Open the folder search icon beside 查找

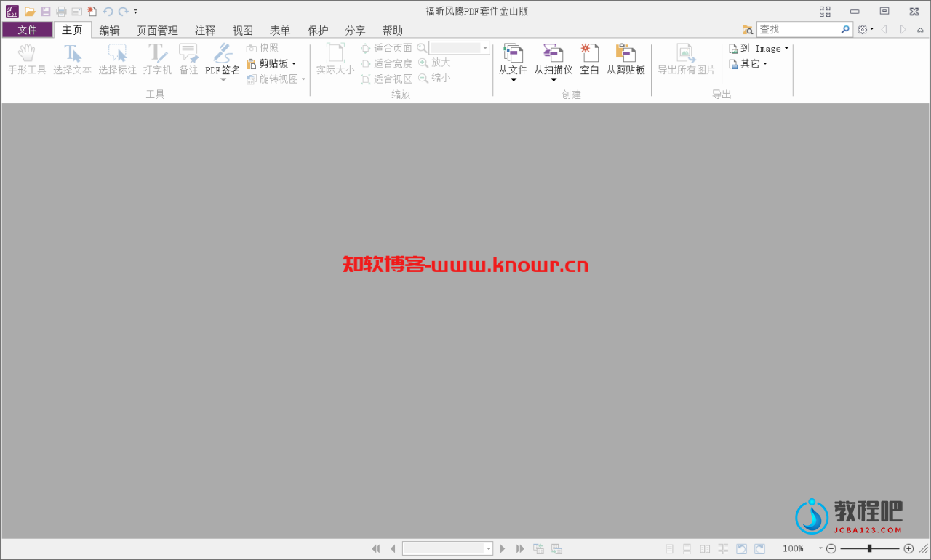click(748, 30)
